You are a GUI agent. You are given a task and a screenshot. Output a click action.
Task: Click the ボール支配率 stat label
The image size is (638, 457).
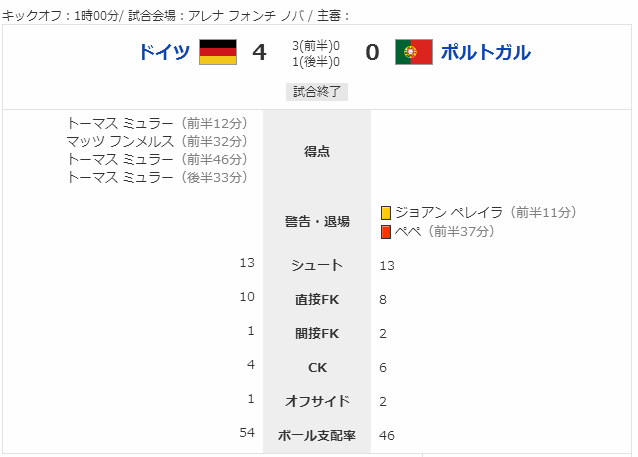[x=317, y=435]
